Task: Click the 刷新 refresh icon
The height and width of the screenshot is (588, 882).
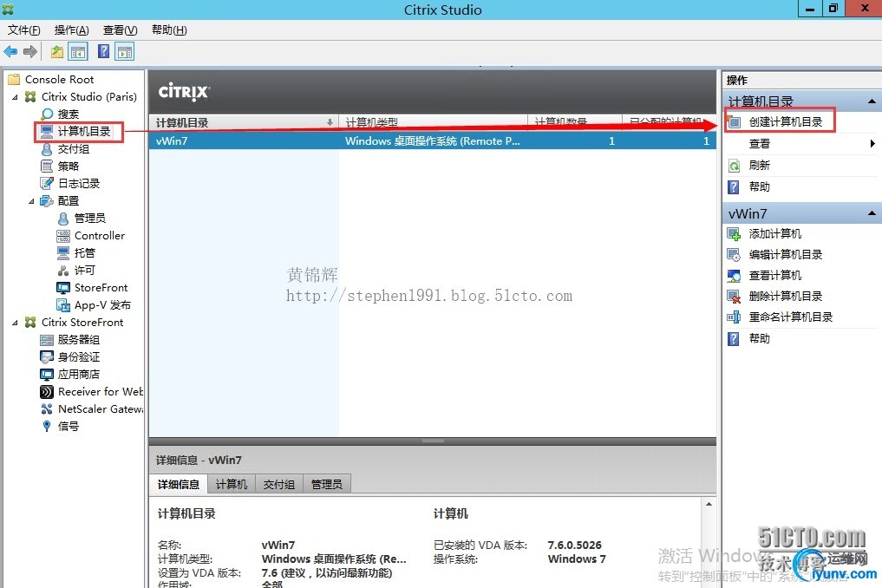Action: pyautogui.click(x=734, y=166)
